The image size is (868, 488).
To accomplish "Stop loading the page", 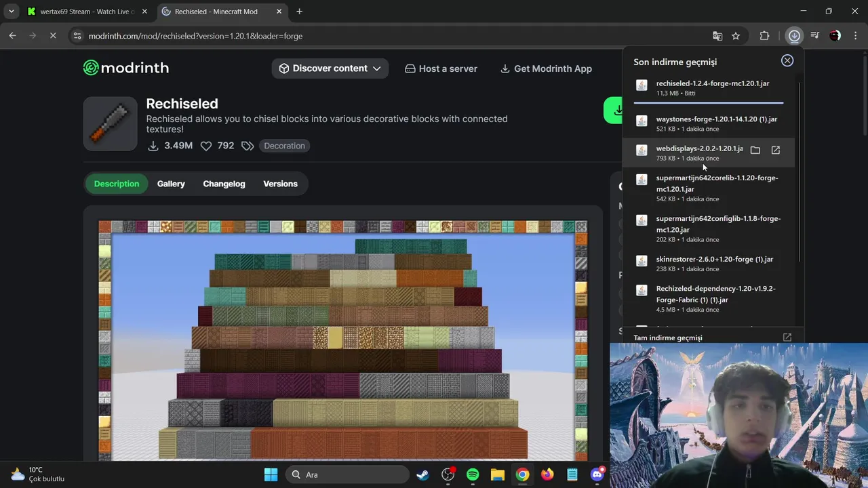I will point(53,36).
